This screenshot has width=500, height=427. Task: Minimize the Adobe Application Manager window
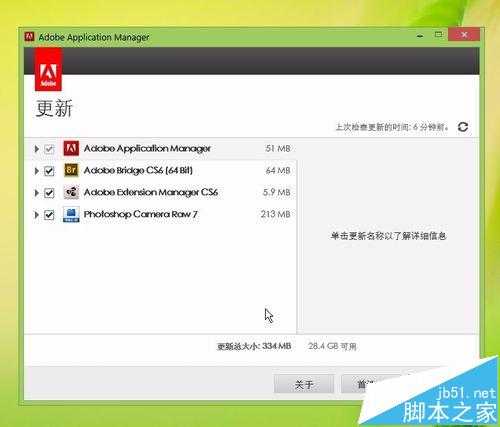[x=420, y=35]
